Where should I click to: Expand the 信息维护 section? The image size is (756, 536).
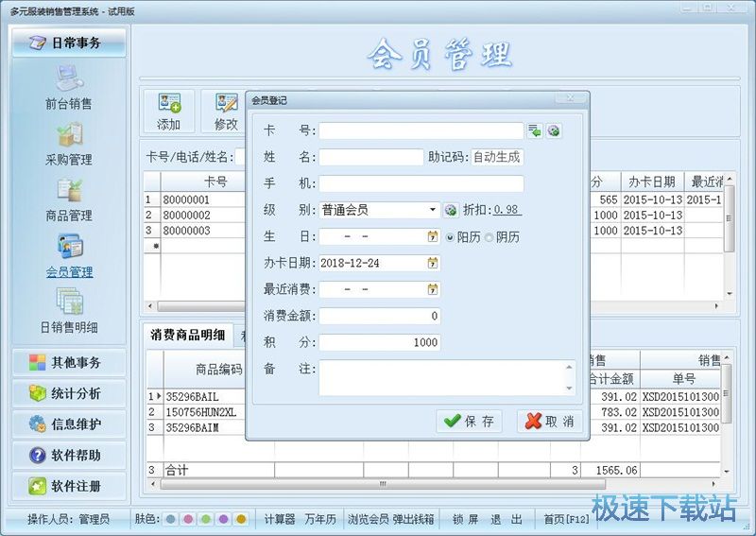click(x=69, y=424)
